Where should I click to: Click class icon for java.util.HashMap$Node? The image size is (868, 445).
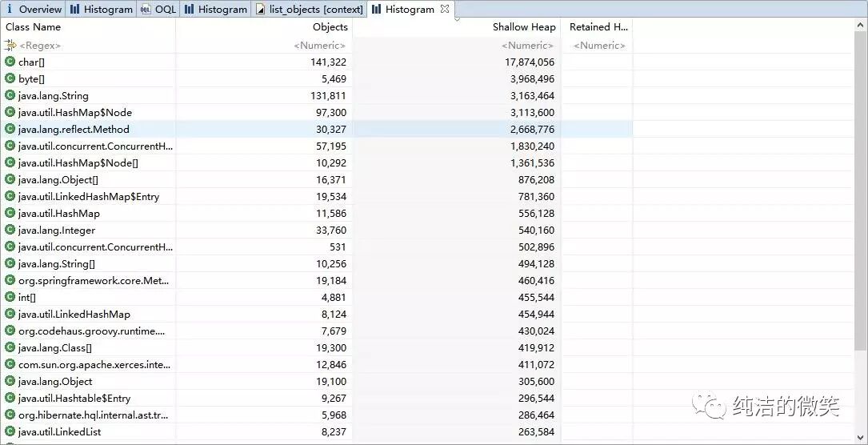click(10, 112)
